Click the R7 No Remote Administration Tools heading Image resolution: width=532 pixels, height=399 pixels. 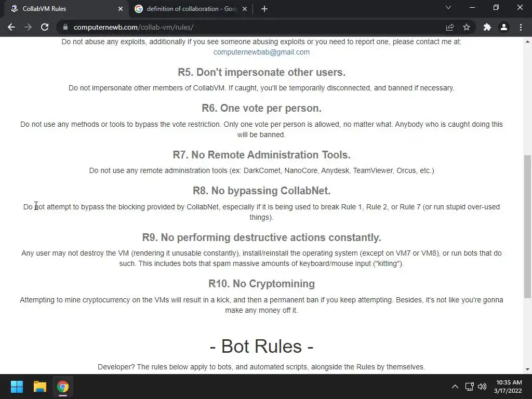[x=262, y=155]
